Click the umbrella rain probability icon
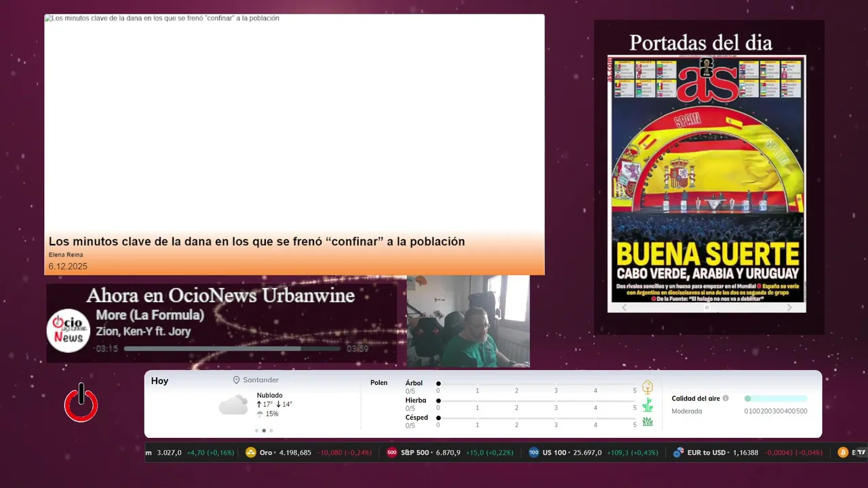This screenshot has height=488, width=868. point(260,413)
